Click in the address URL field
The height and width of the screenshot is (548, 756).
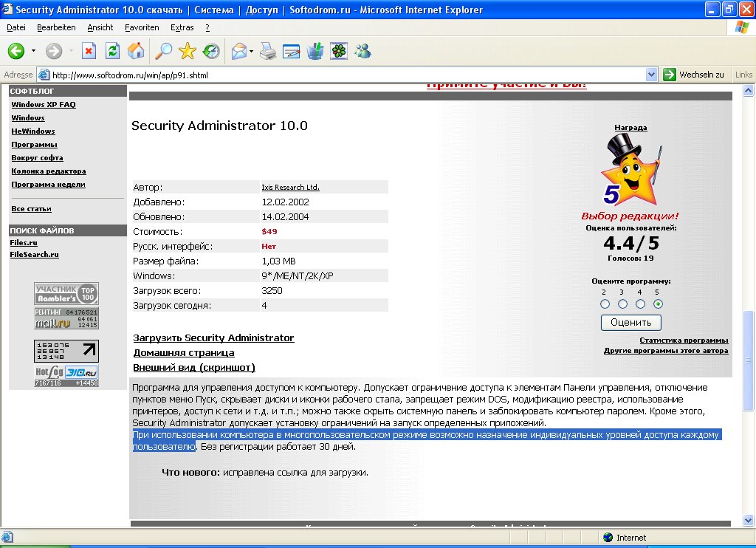pos(347,75)
